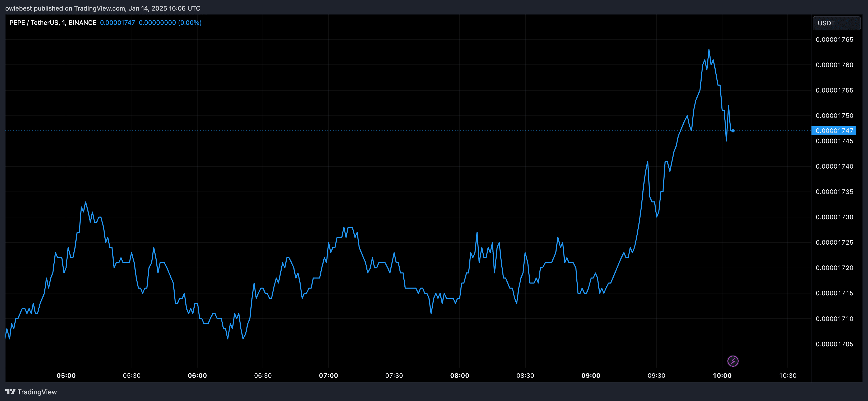Click the highlighted 0.00001747 price axis label
Viewport: 868px width, 401px height.
[x=834, y=131]
